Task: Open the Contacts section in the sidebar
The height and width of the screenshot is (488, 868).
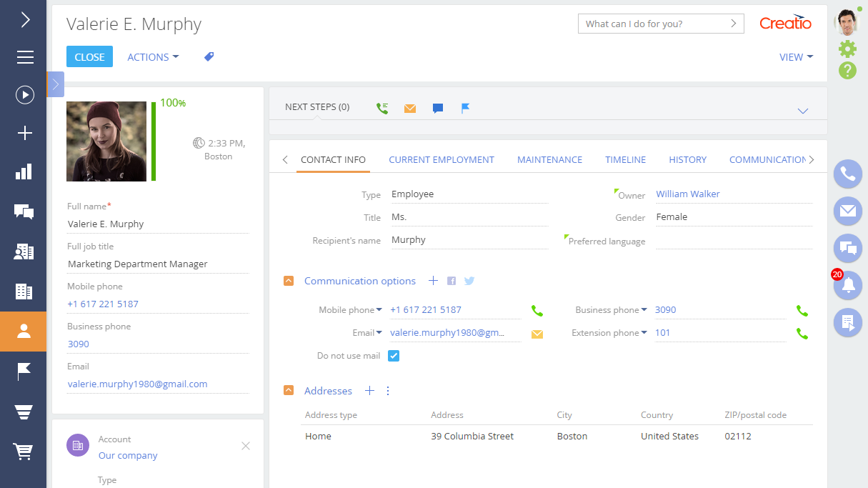Action: (x=24, y=331)
